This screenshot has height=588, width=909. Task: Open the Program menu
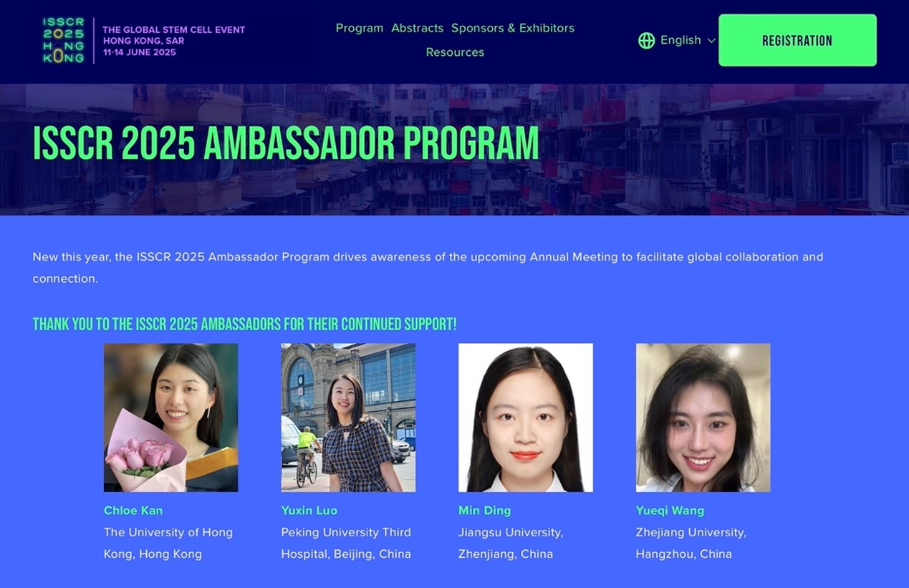[x=359, y=28]
